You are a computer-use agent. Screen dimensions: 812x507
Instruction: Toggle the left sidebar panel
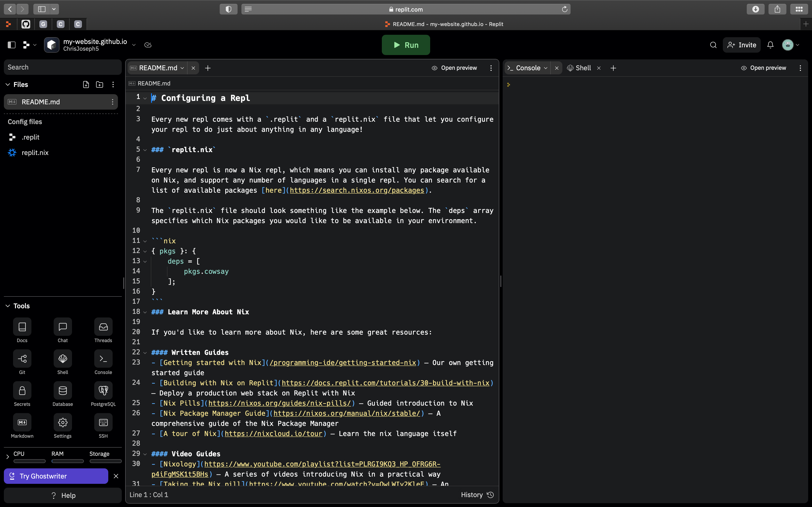click(x=11, y=45)
